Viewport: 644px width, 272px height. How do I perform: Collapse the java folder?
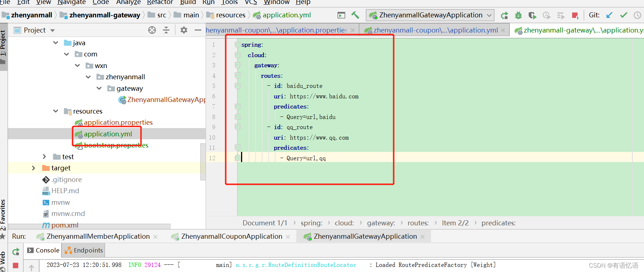[55, 43]
